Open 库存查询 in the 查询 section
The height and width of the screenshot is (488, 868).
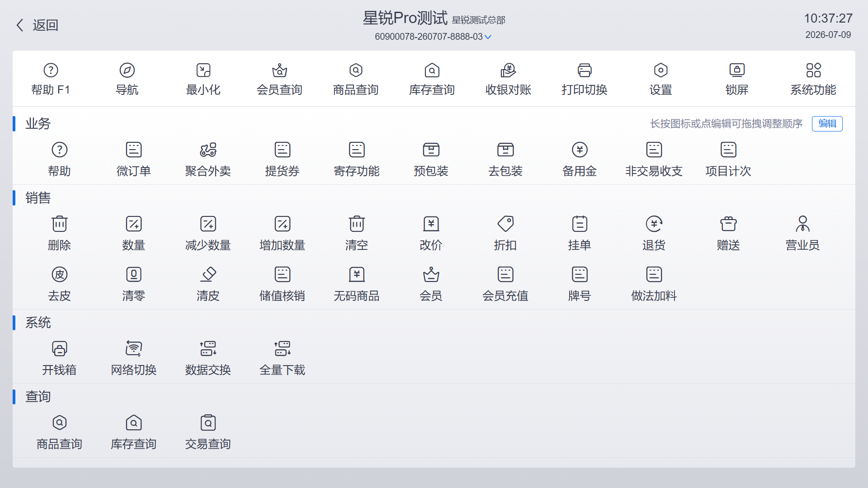click(x=134, y=432)
